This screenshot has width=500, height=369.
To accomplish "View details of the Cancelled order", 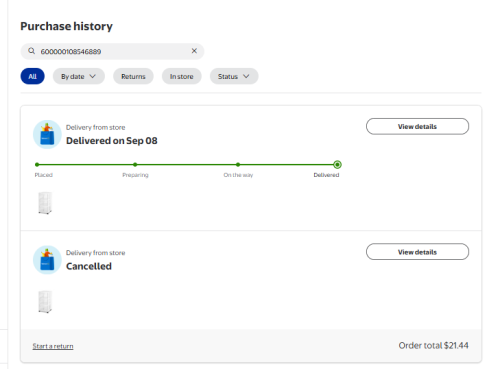I will pyautogui.click(x=417, y=252).
